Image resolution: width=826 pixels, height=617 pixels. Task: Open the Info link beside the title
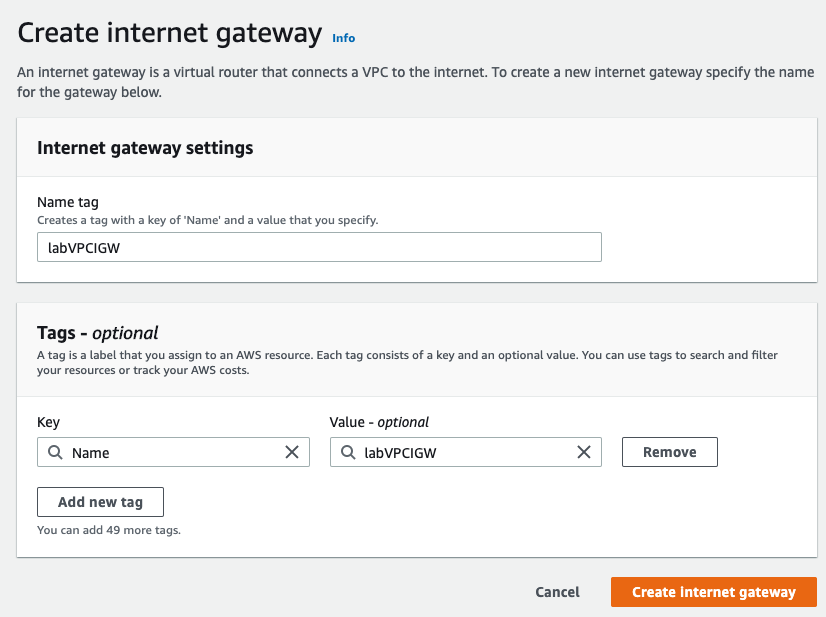click(x=343, y=38)
